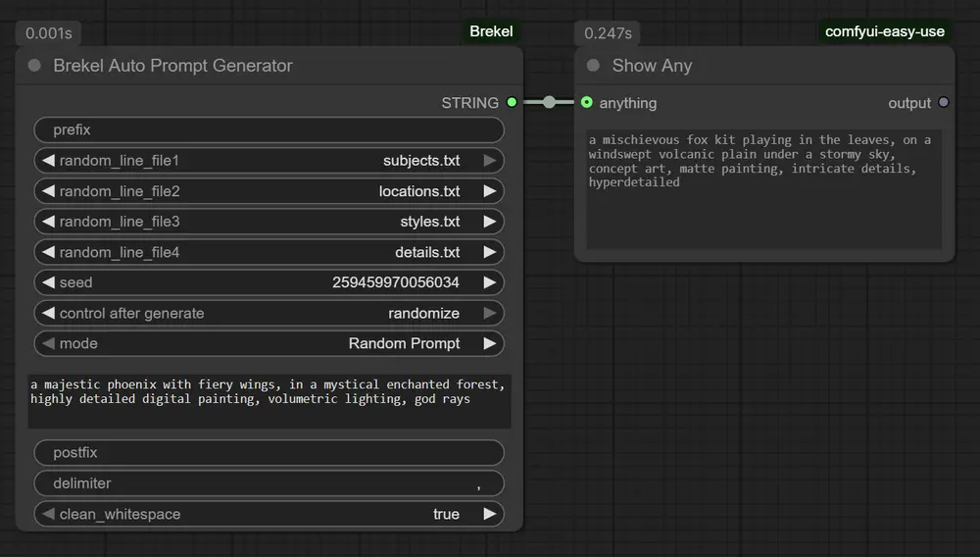This screenshot has width=980, height=557.
Task: Previous file arrow for random_line_file2
Action: point(48,191)
